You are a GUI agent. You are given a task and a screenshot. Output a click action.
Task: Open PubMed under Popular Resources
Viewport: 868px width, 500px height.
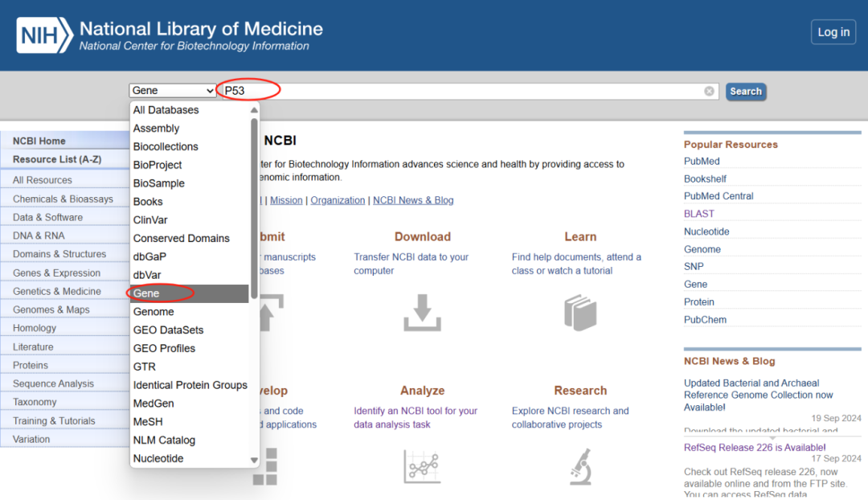pyautogui.click(x=702, y=161)
